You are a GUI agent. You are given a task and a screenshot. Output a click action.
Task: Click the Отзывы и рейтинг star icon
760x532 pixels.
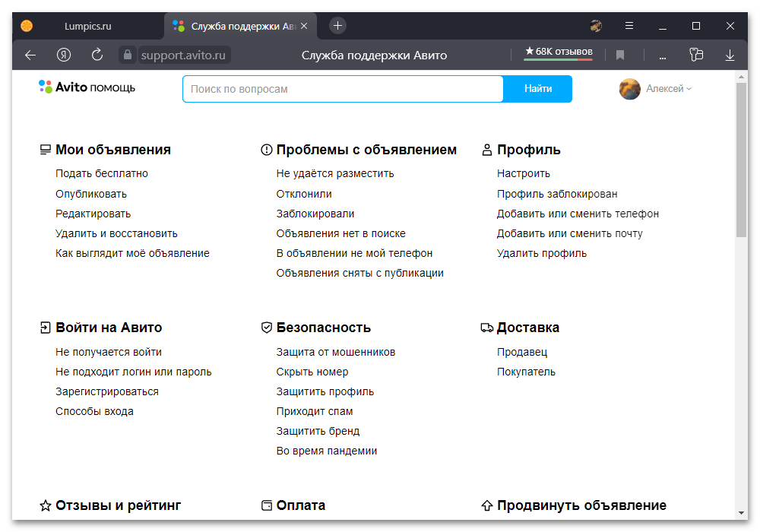[45, 506]
